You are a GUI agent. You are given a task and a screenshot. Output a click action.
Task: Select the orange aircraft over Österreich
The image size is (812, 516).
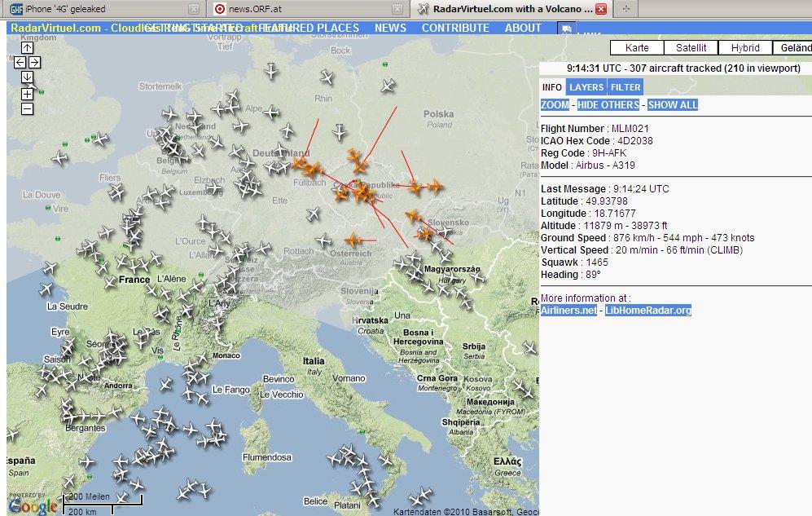pyautogui.click(x=353, y=240)
